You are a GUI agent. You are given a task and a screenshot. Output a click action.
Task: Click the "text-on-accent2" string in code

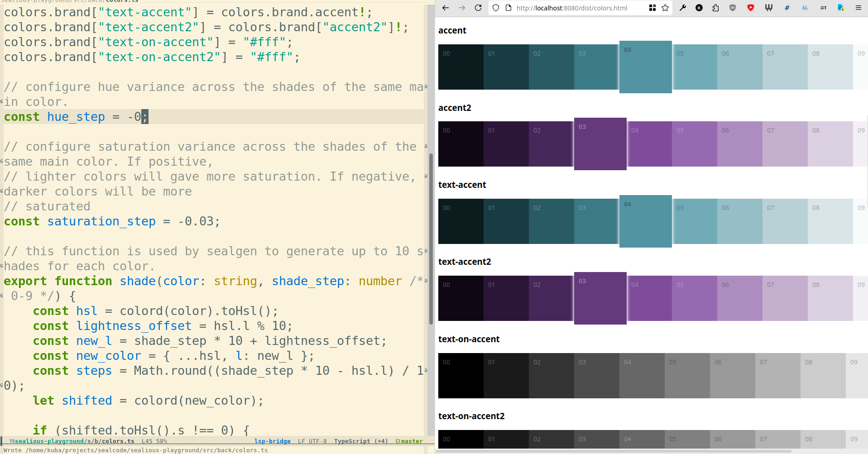point(159,57)
